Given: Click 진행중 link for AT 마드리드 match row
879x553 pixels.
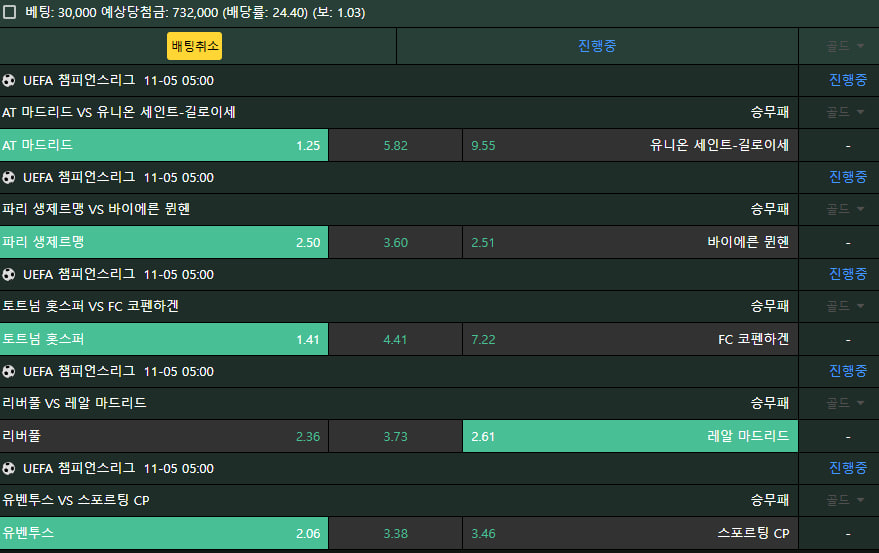Looking at the screenshot, I should pos(848,80).
